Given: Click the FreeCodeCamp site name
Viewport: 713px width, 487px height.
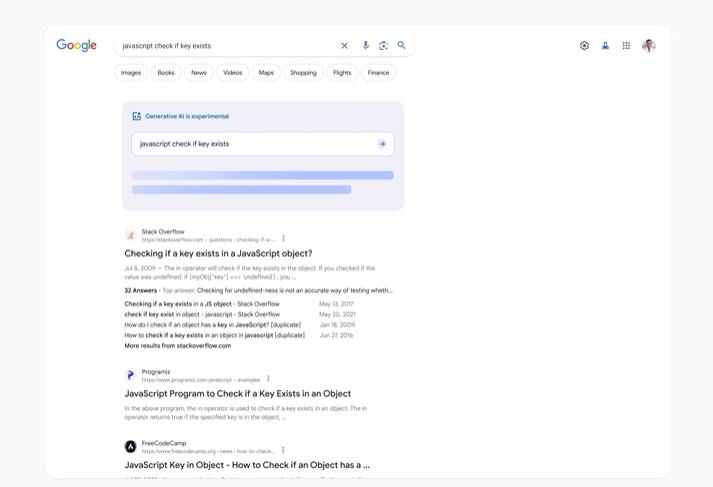Looking at the screenshot, I should point(164,443).
